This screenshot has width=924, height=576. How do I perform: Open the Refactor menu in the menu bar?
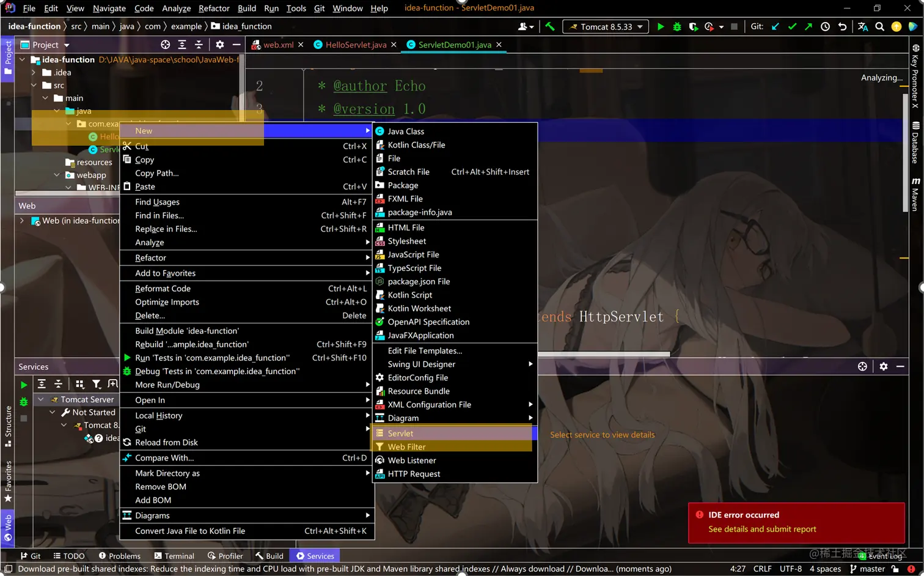[x=214, y=9]
